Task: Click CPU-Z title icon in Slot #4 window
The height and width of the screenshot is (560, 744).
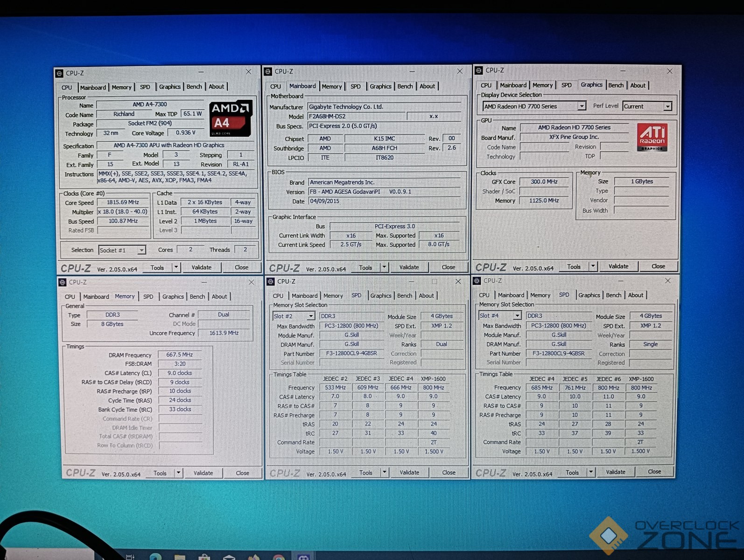Action: (x=477, y=281)
